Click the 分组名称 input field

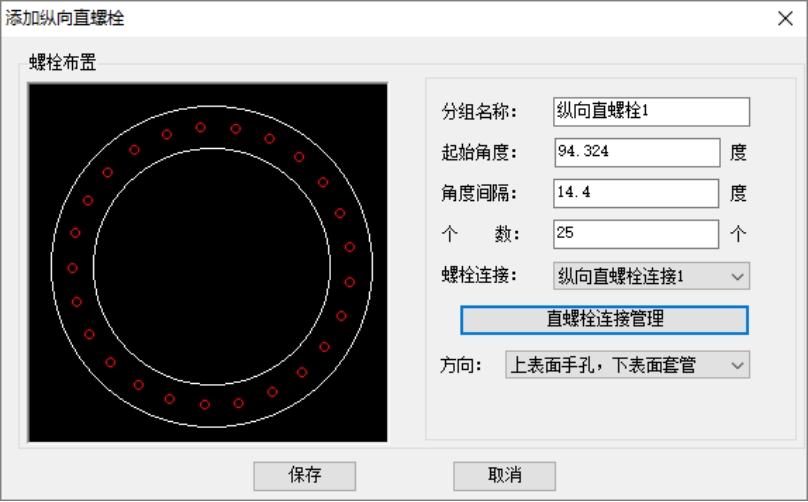tap(651, 111)
